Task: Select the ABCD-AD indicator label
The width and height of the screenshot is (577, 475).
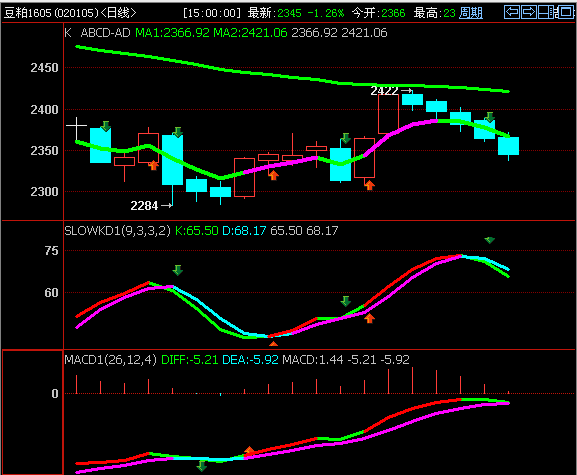Action: 105,33
